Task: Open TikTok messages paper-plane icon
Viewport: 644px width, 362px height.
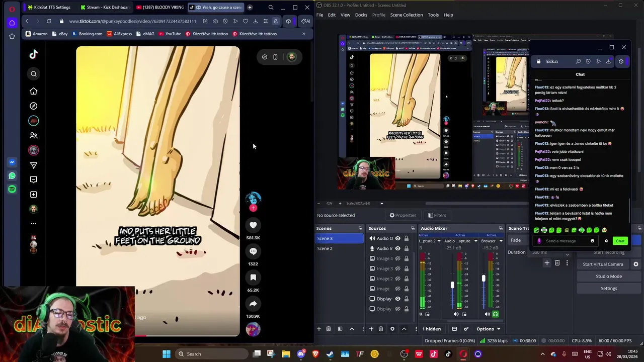Action: point(34,165)
